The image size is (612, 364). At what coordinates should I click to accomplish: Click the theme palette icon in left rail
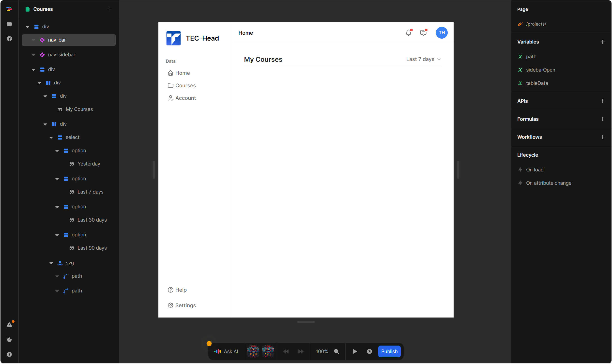point(9,340)
